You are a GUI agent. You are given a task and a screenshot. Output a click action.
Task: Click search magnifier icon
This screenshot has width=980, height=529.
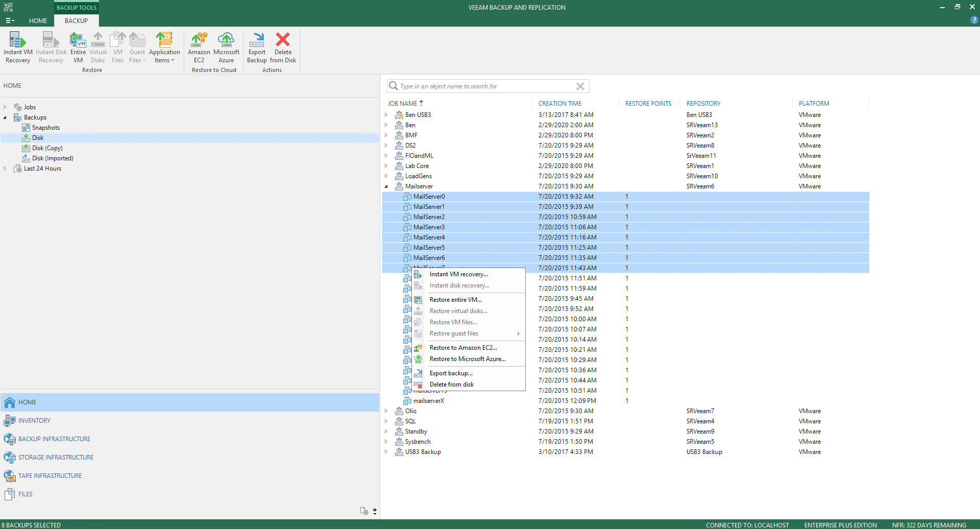click(x=393, y=86)
